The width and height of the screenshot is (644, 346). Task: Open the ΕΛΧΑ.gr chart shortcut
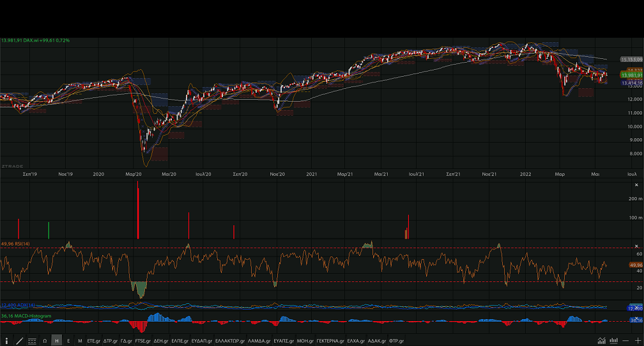tap(356, 341)
